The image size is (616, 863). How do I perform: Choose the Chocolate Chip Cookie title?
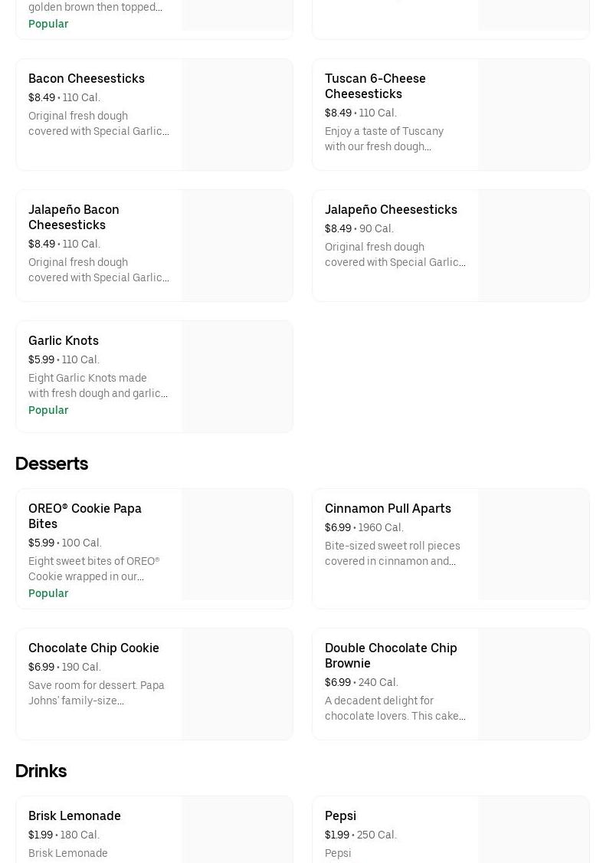[93, 648]
